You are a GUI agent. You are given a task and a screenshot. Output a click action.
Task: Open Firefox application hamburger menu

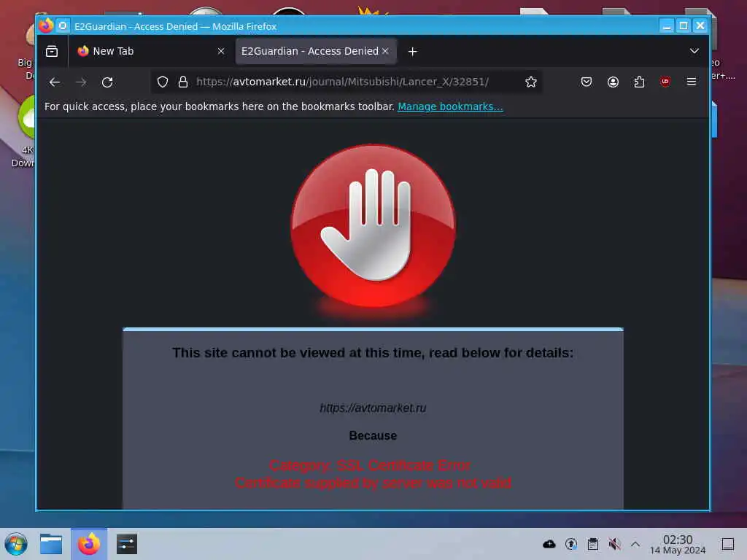click(x=692, y=82)
